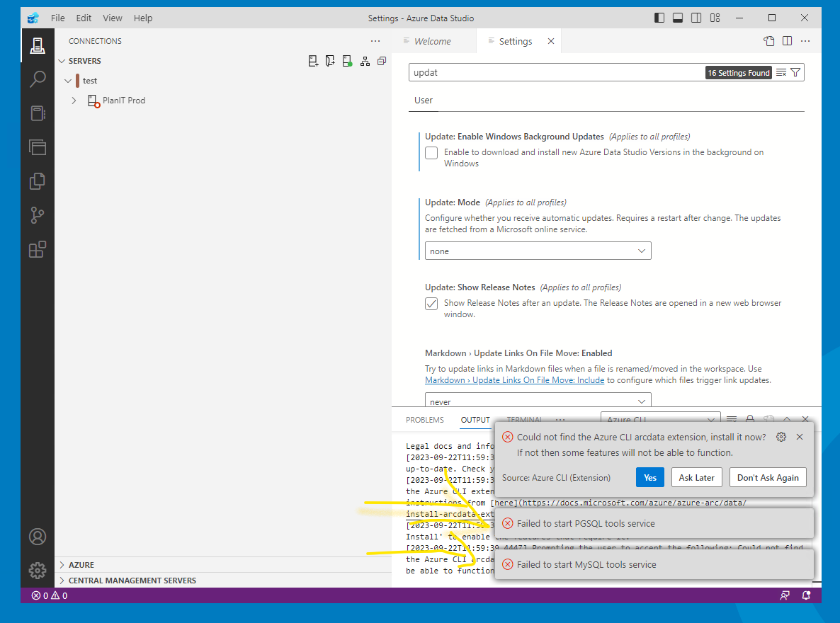Image resolution: width=840 pixels, height=623 pixels.
Task: Clear settings search input icon
Action: pyautogui.click(x=782, y=72)
